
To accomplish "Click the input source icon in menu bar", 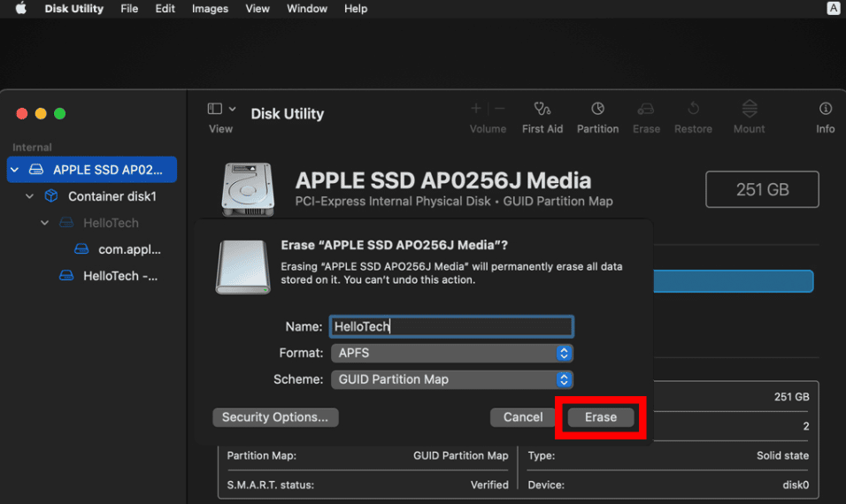I will pyautogui.click(x=833, y=8).
